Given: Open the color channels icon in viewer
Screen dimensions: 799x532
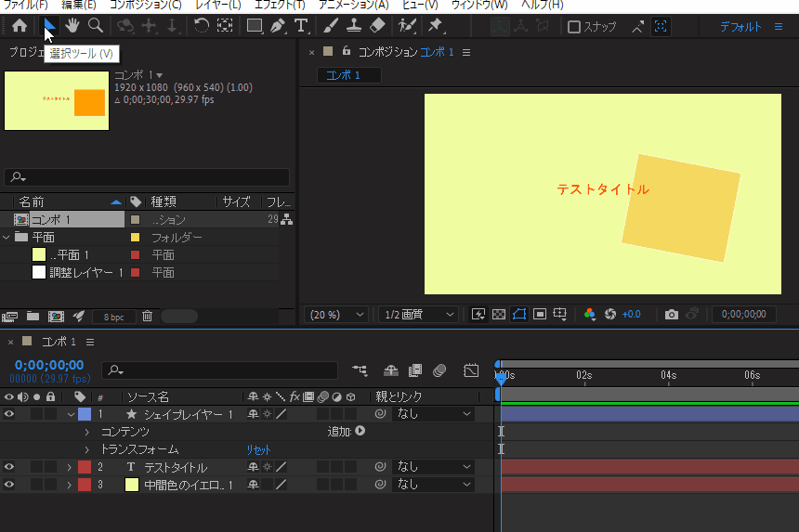Looking at the screenshot, I should pyautogui.click(x=590, y=315).
